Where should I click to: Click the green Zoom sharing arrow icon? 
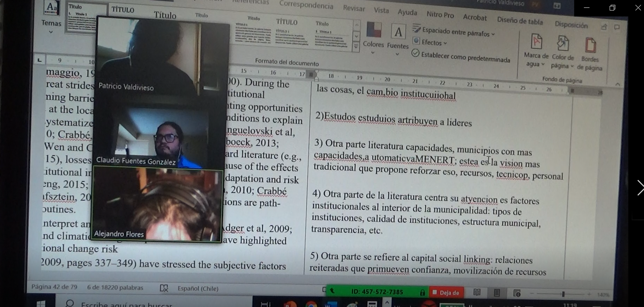click(x=332, y=291)
